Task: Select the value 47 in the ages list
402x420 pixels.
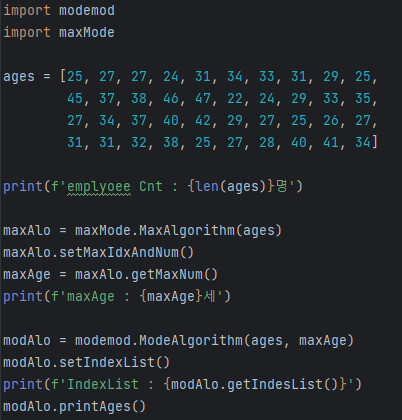Action: [203, 99]
